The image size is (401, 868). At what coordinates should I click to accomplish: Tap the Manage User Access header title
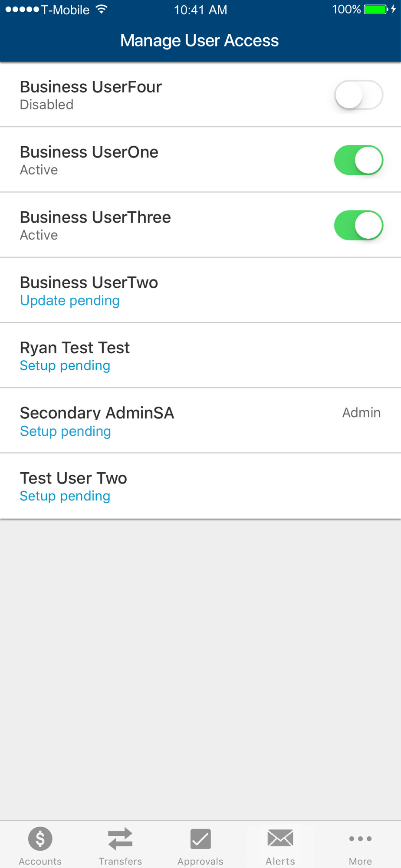click(x=200, y=40)
